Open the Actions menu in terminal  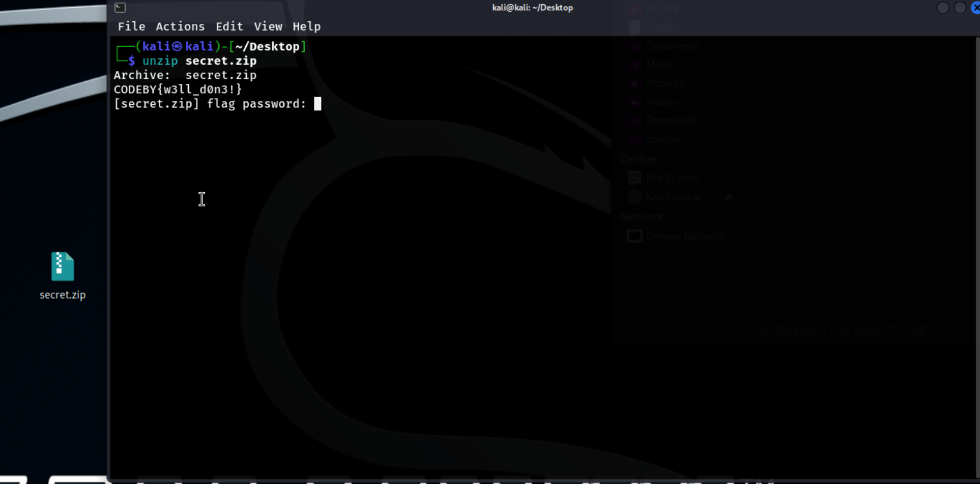pyautogui.click(x=180, y=26)
